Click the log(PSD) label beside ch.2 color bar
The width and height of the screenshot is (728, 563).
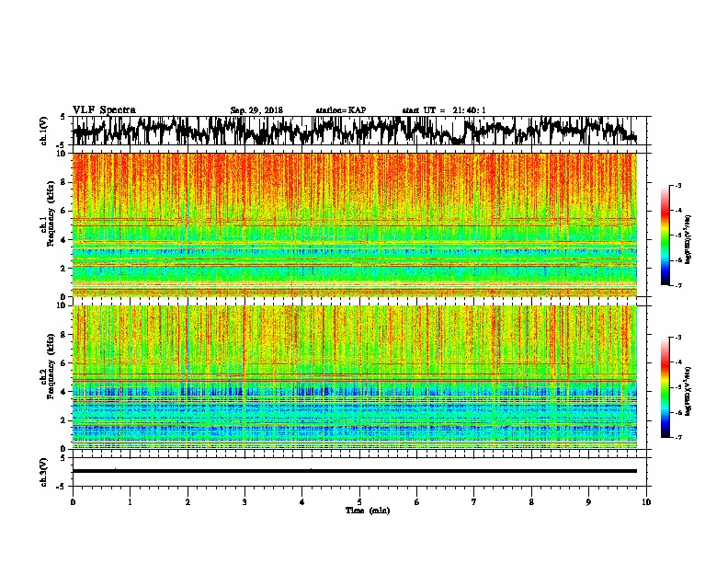688,391
